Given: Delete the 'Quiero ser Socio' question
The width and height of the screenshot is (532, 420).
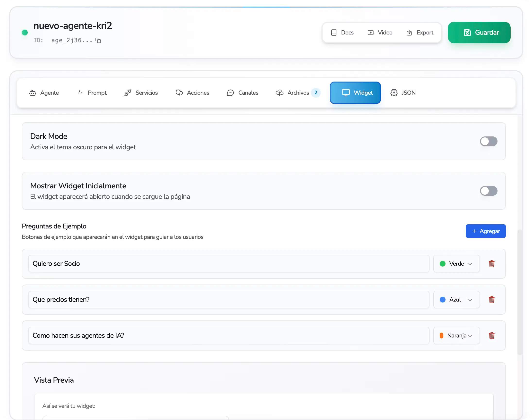Looking at the screenshot, I should [x=491, y=264].
